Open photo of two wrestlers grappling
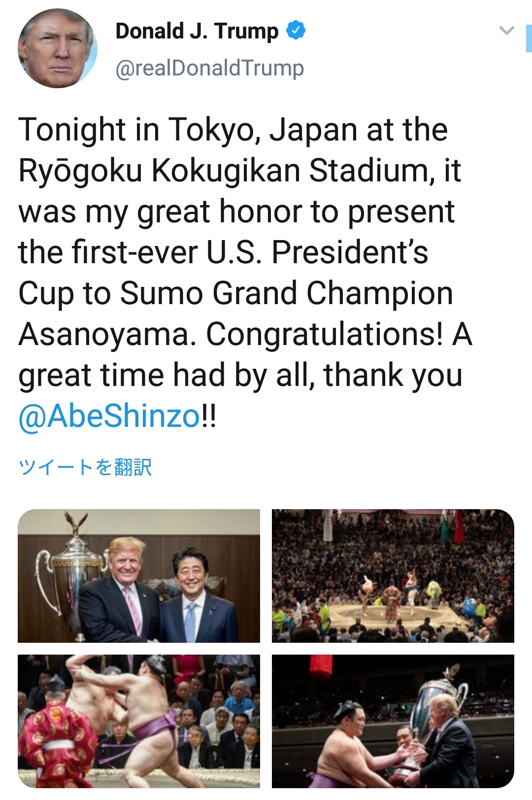The width and height of the screenshot is (532, 800). pos(139,721)
